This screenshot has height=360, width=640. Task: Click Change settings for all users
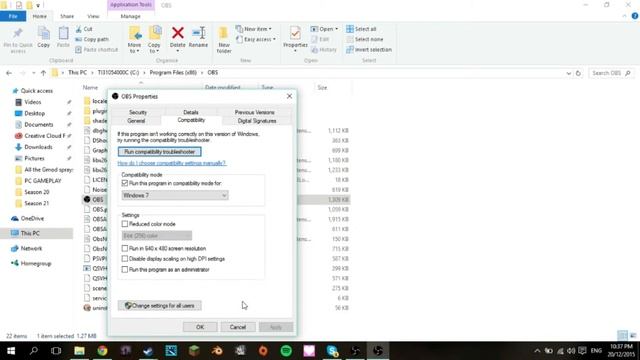(160, 306)
